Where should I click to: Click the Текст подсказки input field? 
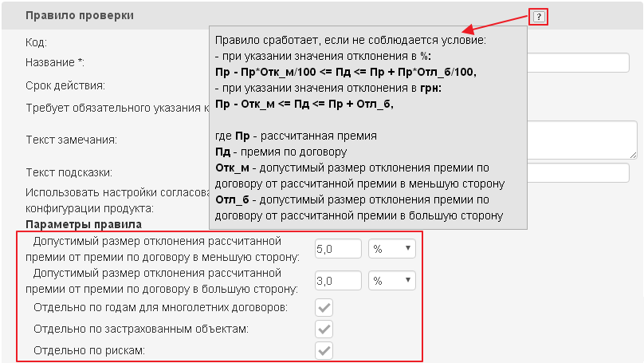(x=579, y=172)
